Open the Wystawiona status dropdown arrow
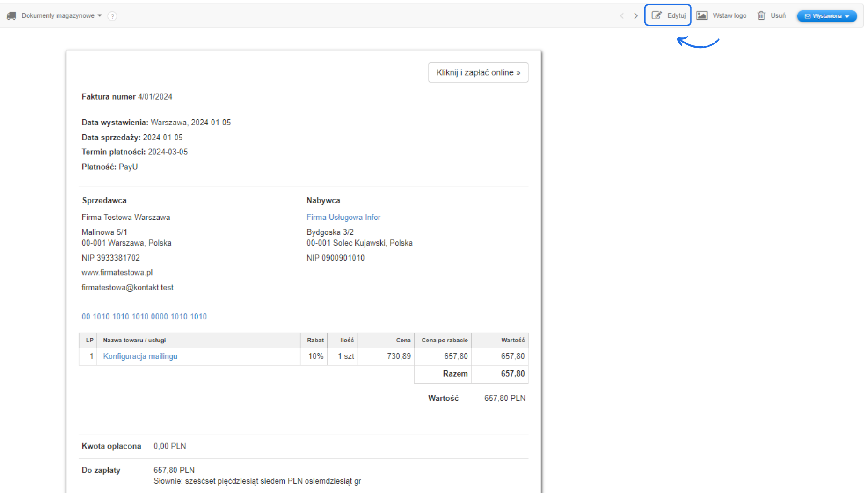868x493 pixels. [x=847, y=16]
